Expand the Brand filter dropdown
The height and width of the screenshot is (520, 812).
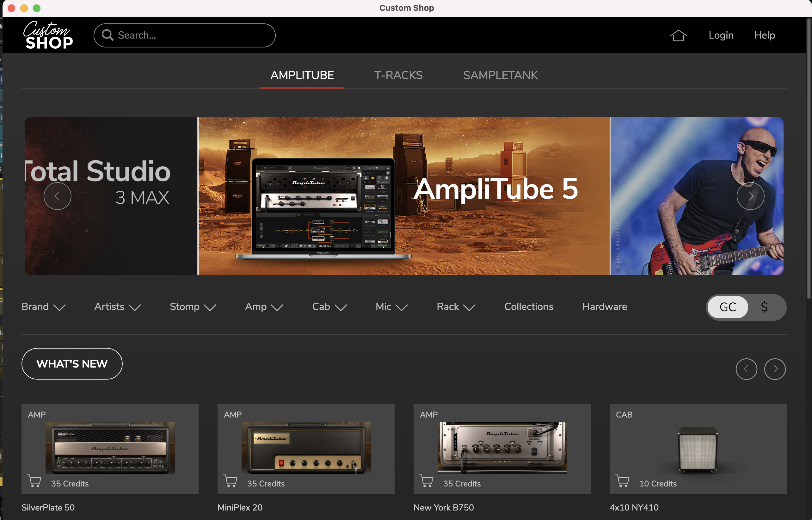(x=43, y=306)
